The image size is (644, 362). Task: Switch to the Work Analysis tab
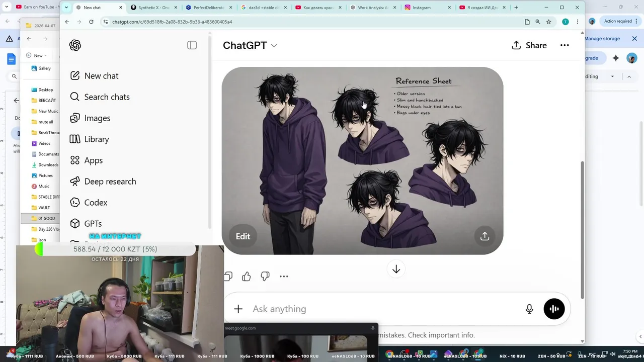[x=372, y=8]
